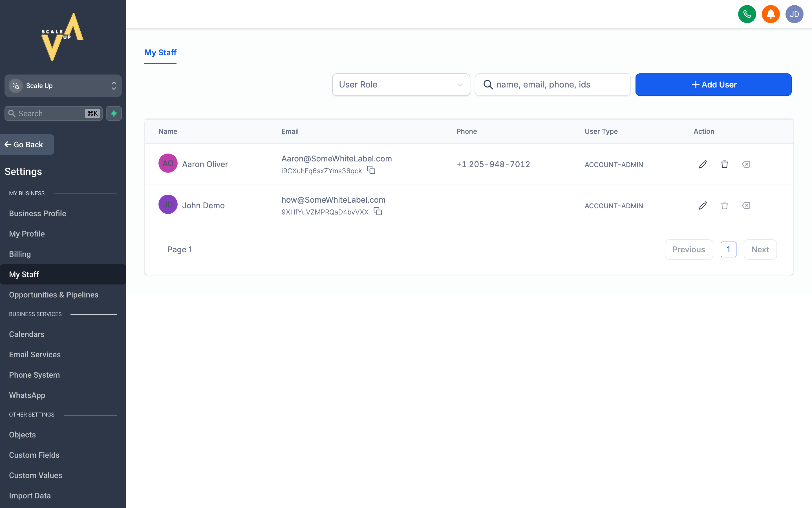812x508 pixels.
Task: Click the sidebar Search box
Action: tap(53, 113)
